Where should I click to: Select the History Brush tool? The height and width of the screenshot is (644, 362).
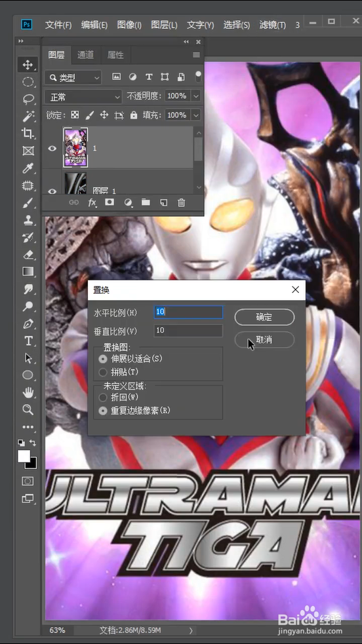(28, 237)
